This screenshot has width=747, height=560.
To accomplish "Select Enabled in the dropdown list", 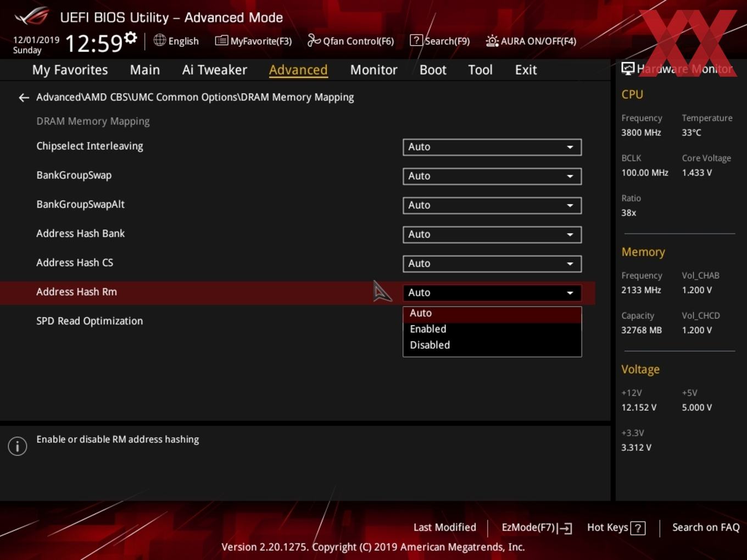I will 492,329.
